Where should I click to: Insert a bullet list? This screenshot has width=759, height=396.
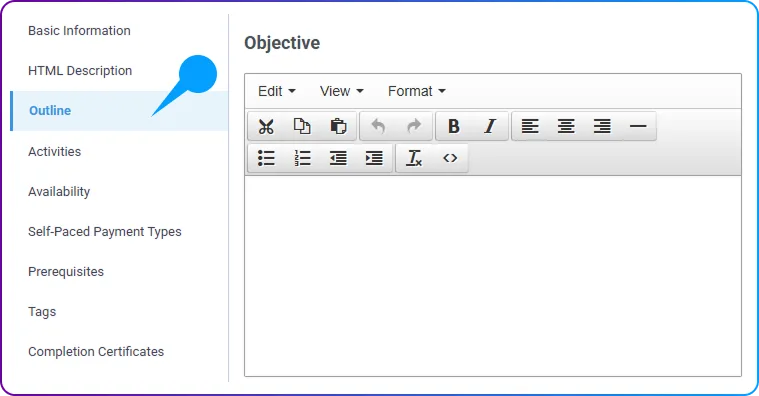pyautogui.click(x=266, y=158)
